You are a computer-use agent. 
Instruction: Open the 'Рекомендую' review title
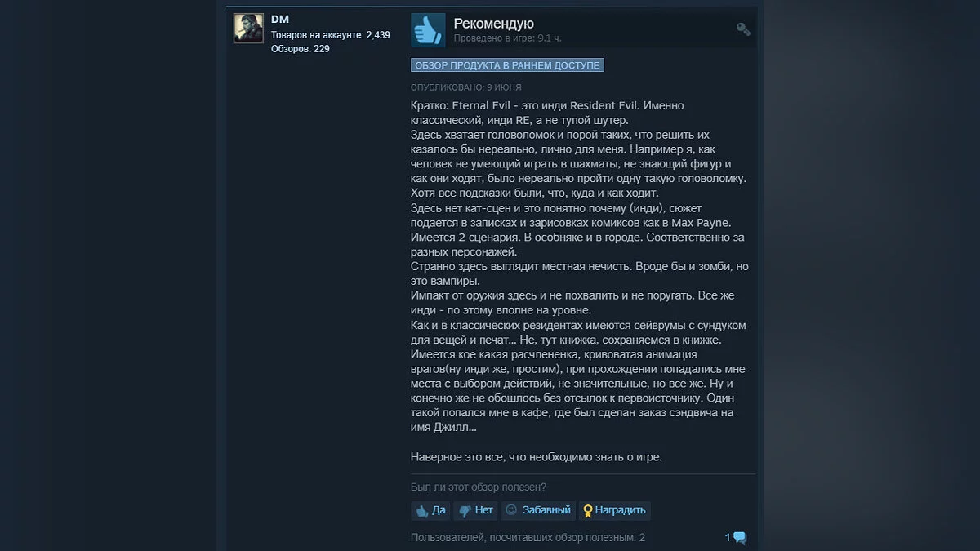click(493, 24)
